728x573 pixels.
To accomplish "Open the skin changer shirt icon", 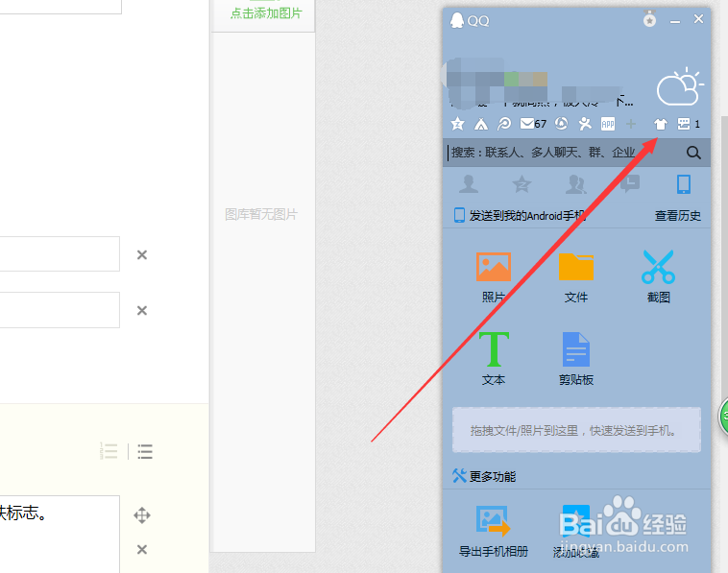I will tap(660, 124).
